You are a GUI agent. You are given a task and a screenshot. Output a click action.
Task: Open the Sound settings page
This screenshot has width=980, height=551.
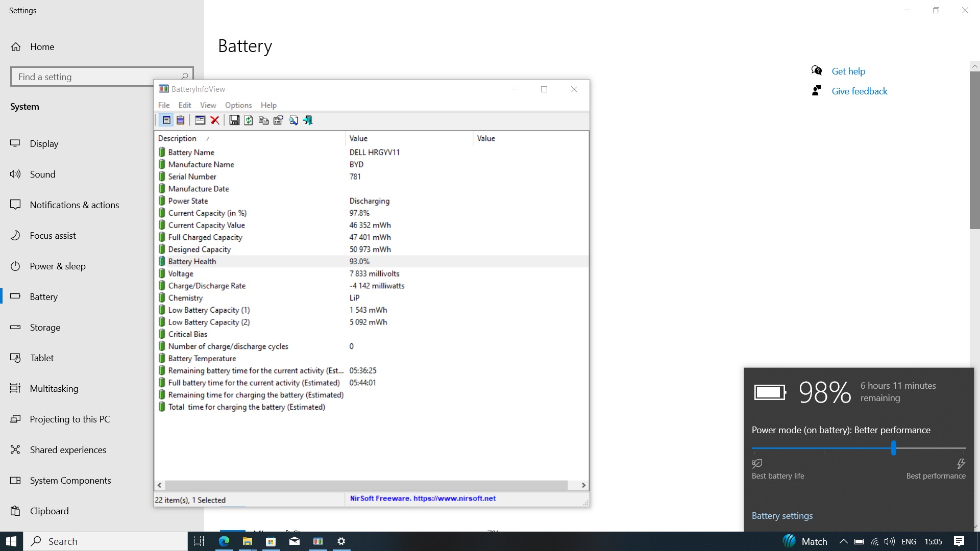[42, 174]
